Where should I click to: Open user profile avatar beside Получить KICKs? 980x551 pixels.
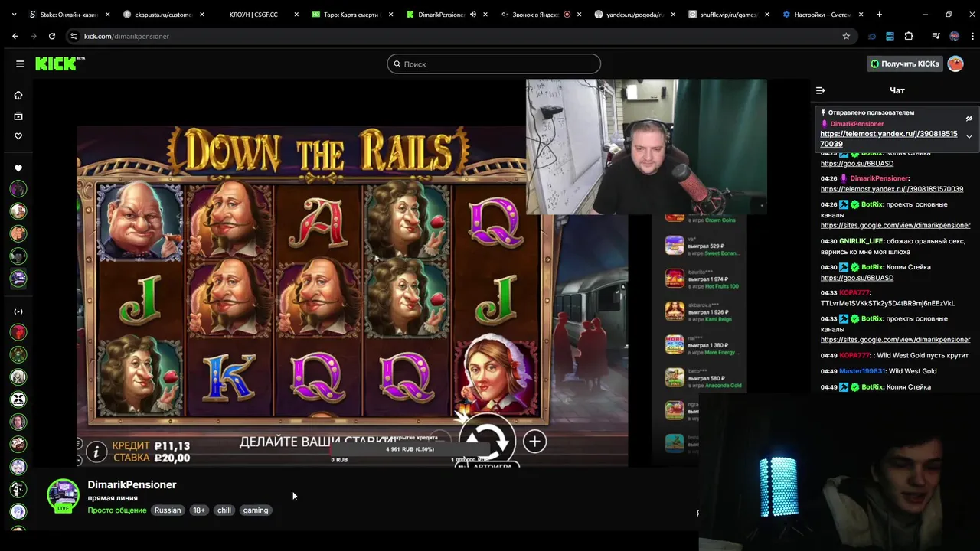[x=955, y=64]
